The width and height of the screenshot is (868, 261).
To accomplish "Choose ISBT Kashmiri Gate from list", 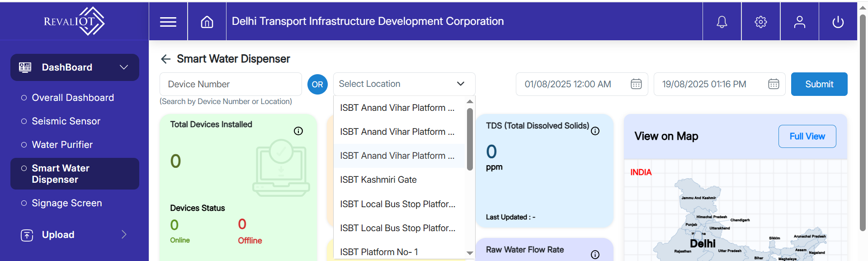I will [x=378, y=180].
